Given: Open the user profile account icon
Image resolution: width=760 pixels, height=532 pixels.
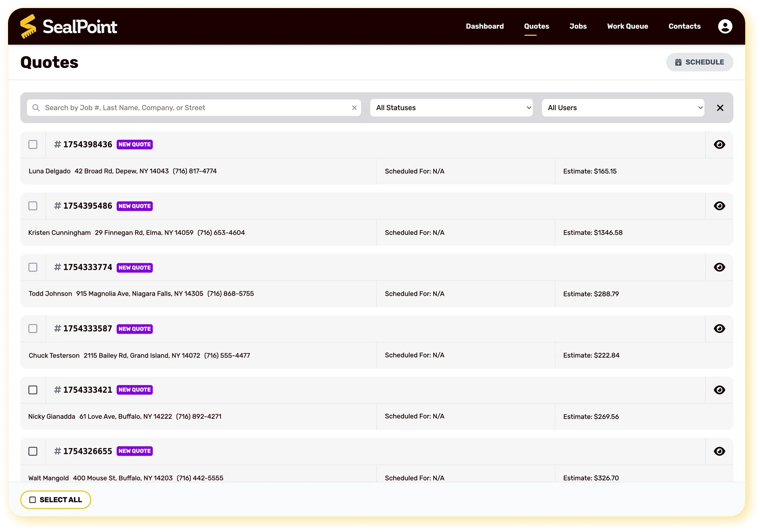Looking at the screenshot, I should coord(725,26).
